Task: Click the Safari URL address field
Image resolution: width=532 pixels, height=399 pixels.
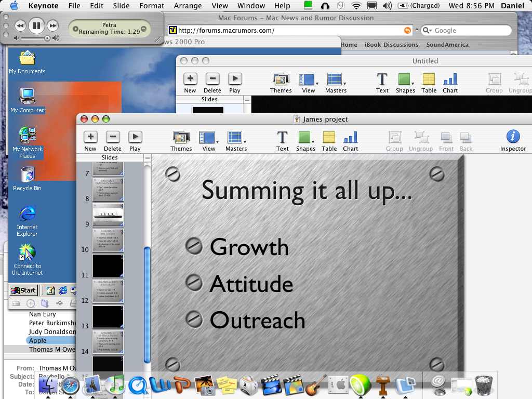Action: coord(290,31)
